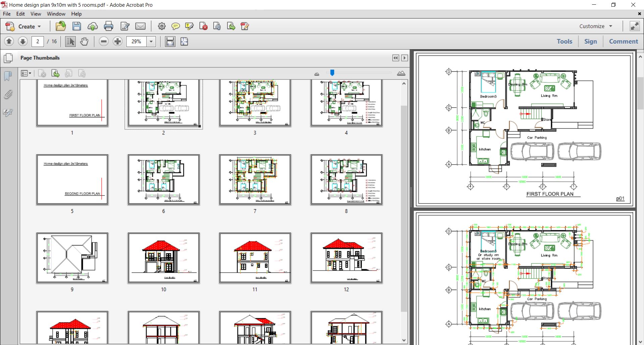
Task: Go to next page arrow
Action: tap(22, 41)
